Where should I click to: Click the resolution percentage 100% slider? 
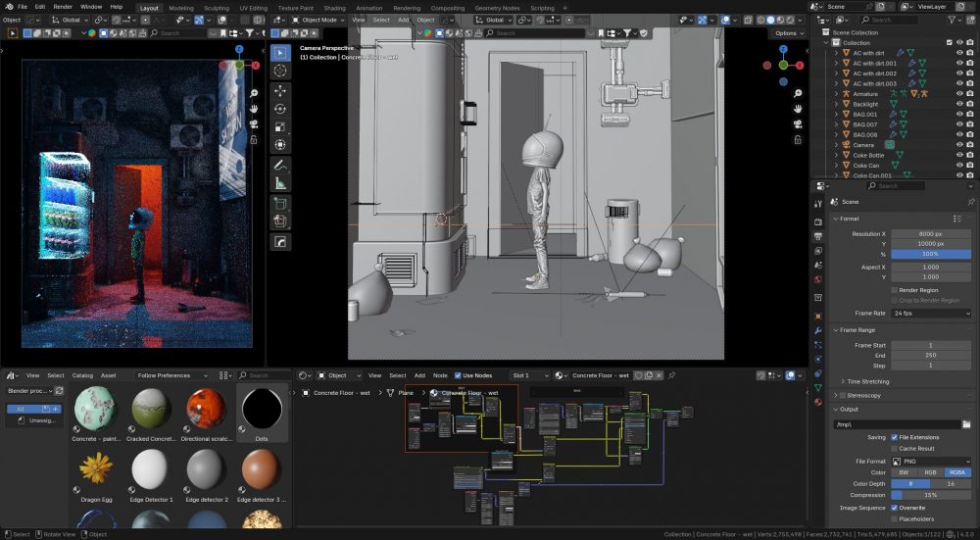pos(931,255)
